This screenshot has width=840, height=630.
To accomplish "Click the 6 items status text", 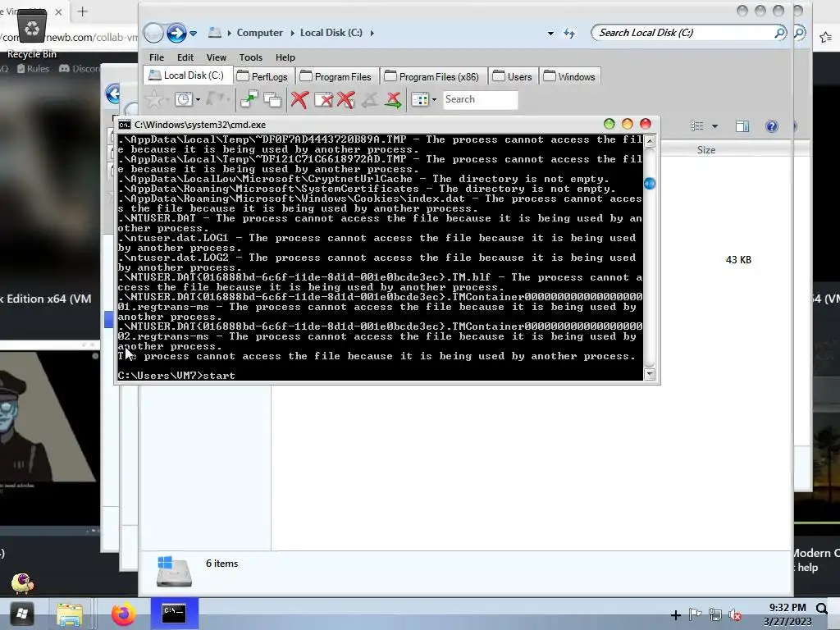I will coord(221,564).
